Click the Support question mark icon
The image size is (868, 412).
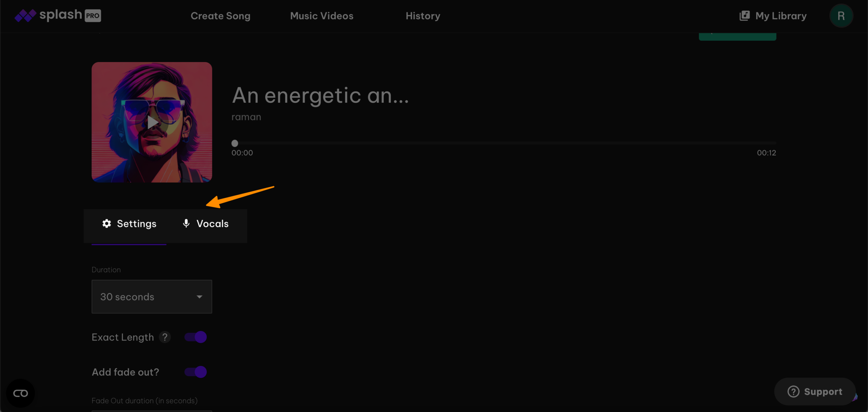(793, 392)
